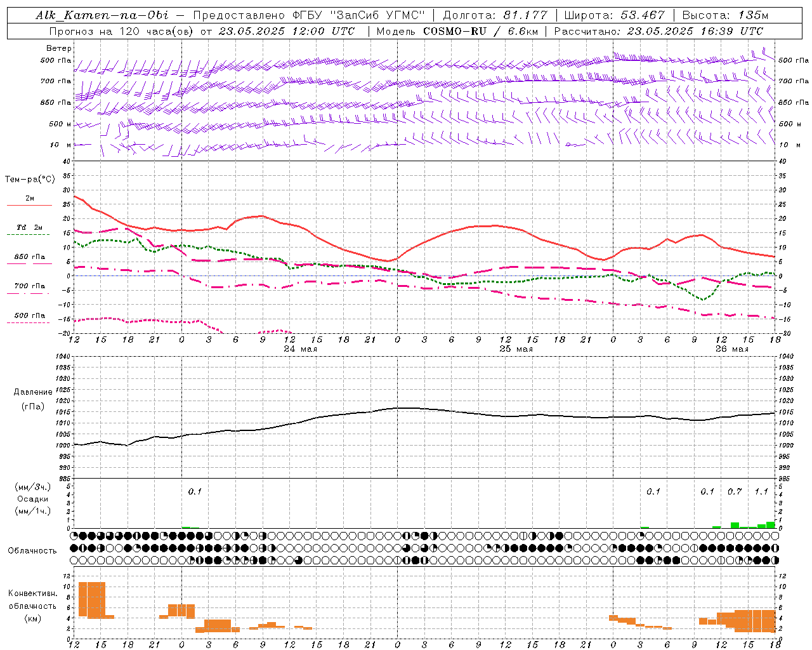This screenshot has width=812, height=650.
Task: Click the 1.1 precipitation amount value
Action: 761,491
